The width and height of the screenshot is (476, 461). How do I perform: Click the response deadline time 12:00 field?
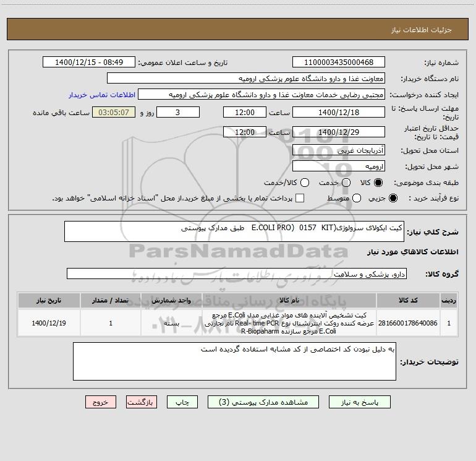[245, 112]
